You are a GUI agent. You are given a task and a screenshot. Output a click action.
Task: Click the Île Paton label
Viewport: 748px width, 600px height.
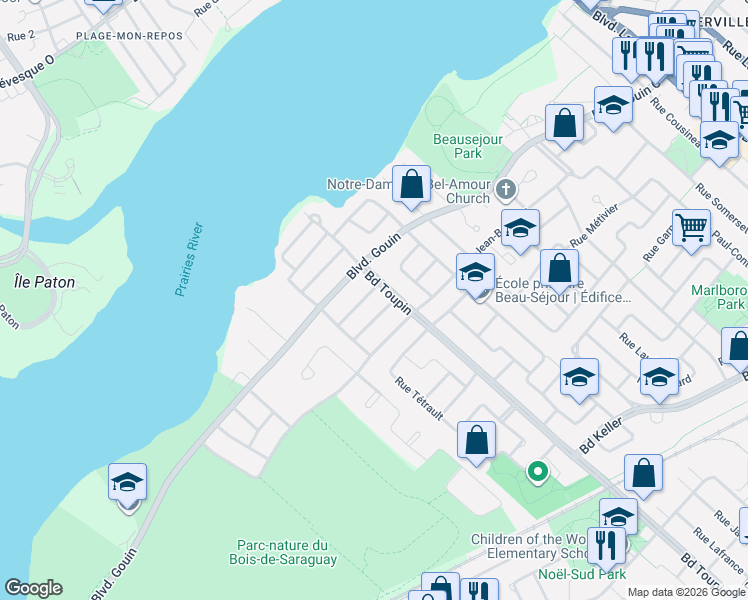44,282
